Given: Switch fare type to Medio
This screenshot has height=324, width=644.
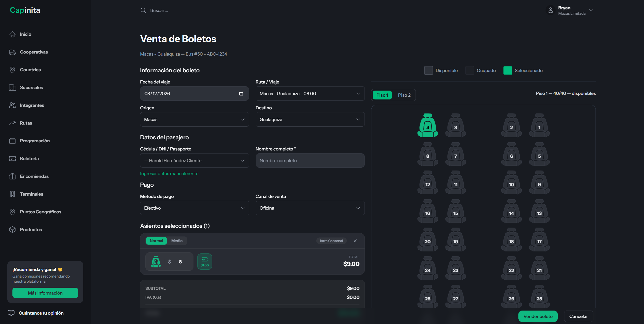Looking at the screenshot, I should click(177, 241).
